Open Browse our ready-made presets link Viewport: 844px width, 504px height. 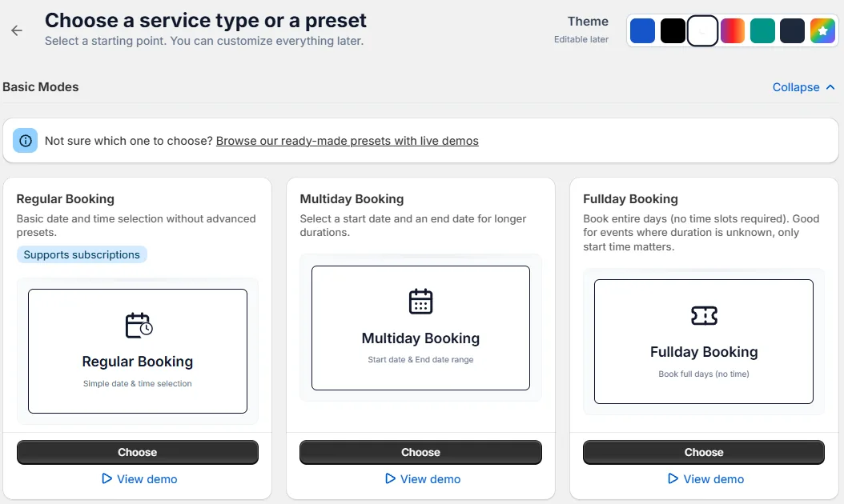click(x=348, y=141)
